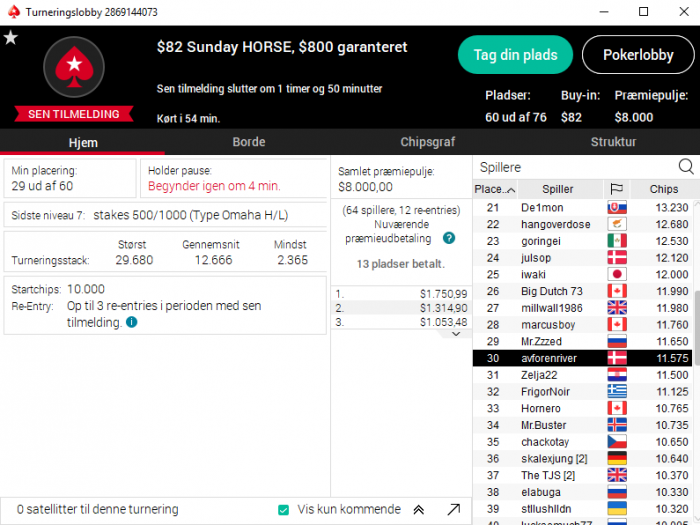Viewport: 700px width, 525px height.
Task: Sort players by Chips column header
Action: click(x=663, y=189)
